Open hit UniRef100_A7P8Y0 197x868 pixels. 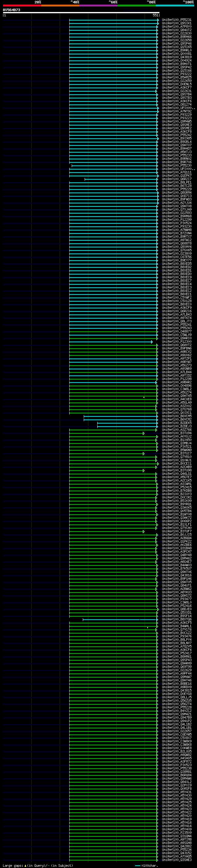[x=177, y=26]
